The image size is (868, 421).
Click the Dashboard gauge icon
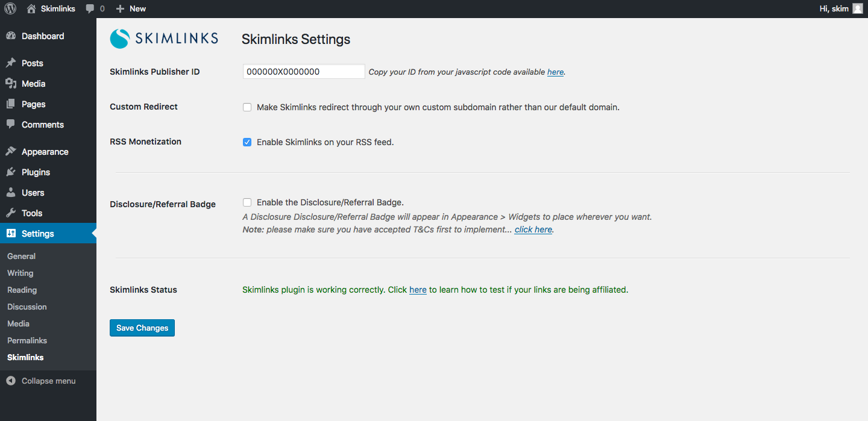pos(11,36)
